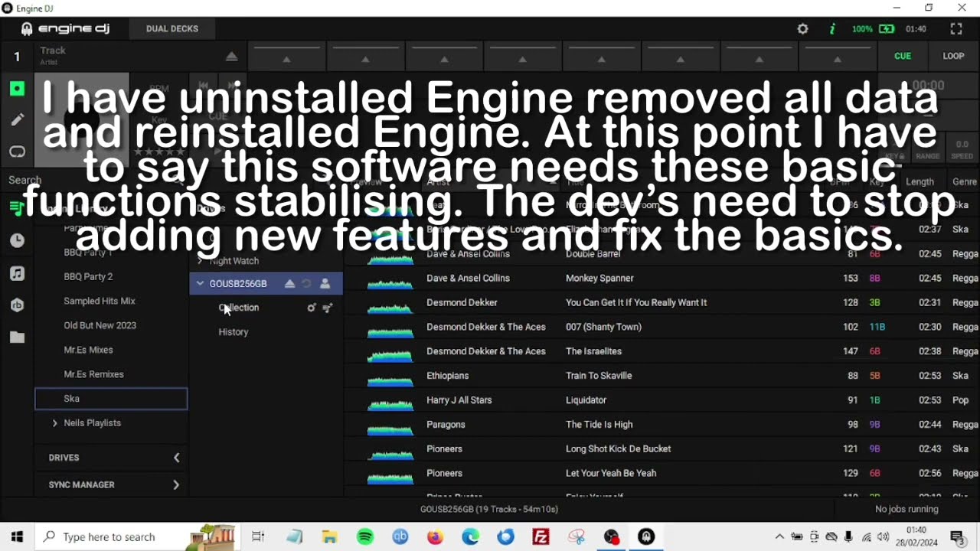
Task: Switch to the LOOP pad mode
Action: point(953,56)
